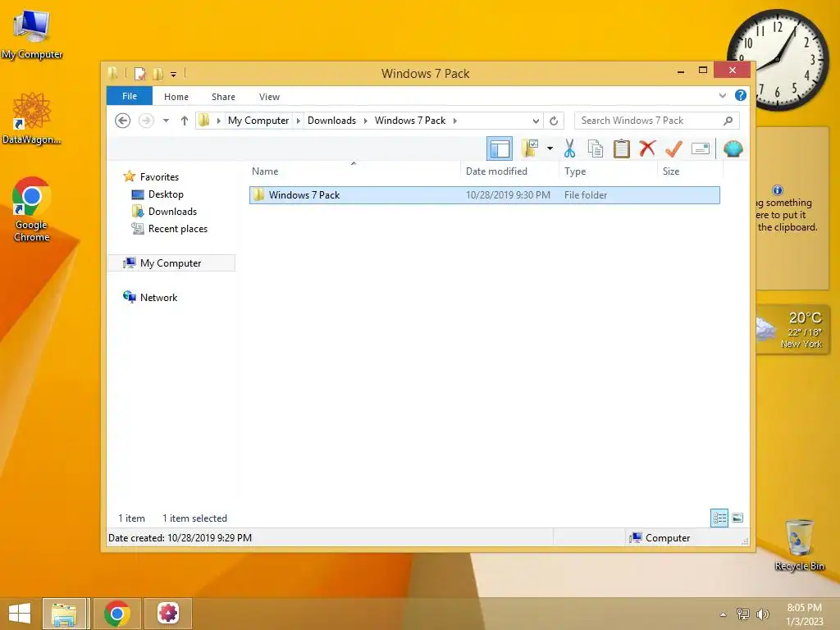Click the New folder quick access icon
The height and width of the screenshot is (630, 840).
[x=158, y=73]
